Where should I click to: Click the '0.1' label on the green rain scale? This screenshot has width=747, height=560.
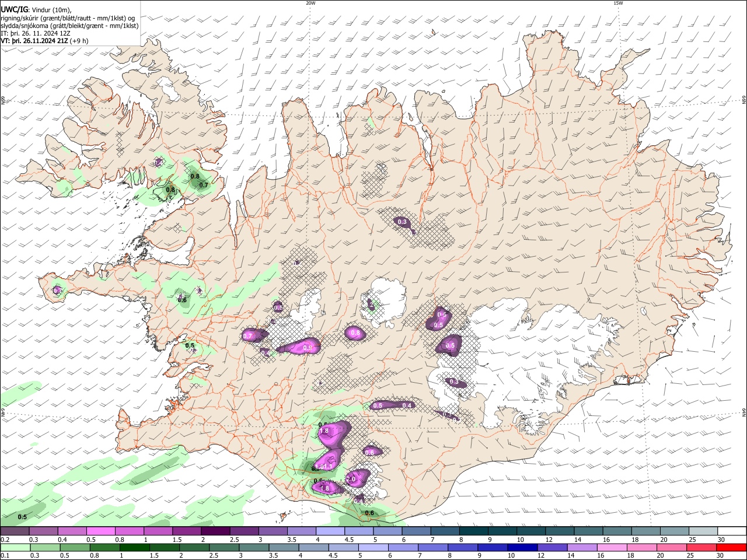tap(5, 555)
